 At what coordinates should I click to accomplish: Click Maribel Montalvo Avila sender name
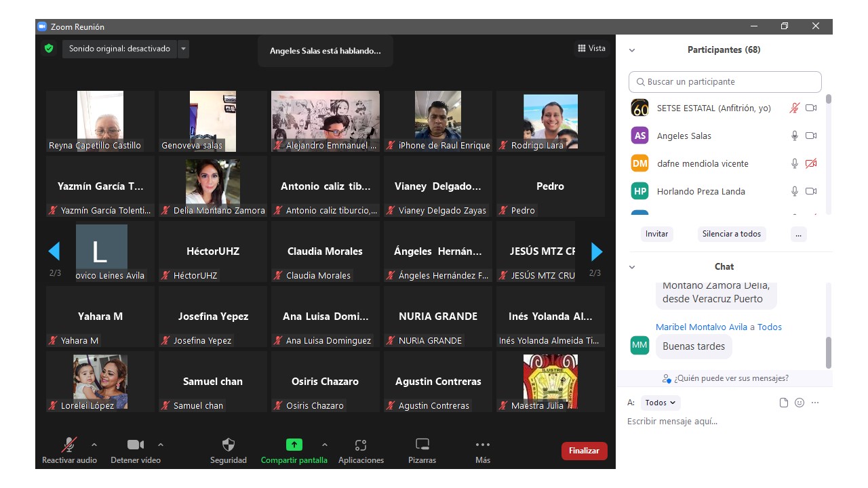pyautogui.click(x=701, y=327)
